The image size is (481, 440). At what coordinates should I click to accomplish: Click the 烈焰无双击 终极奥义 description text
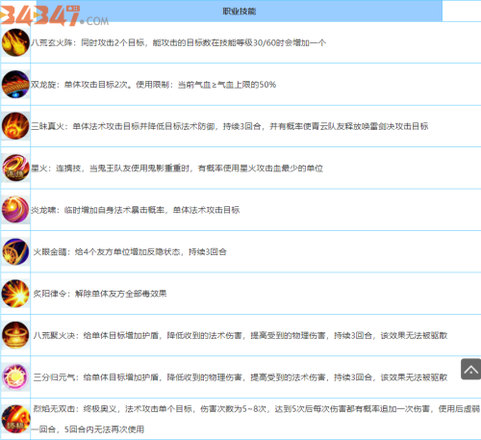point(256,419)
